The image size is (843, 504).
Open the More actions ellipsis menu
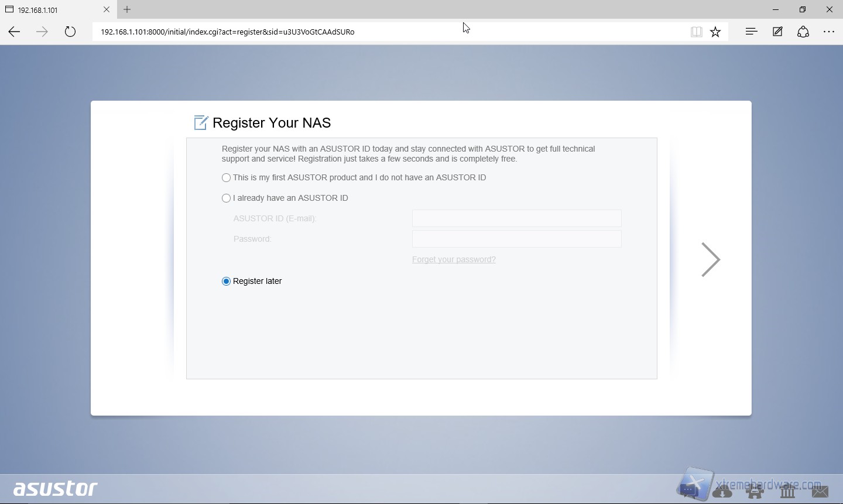(829, 32)
